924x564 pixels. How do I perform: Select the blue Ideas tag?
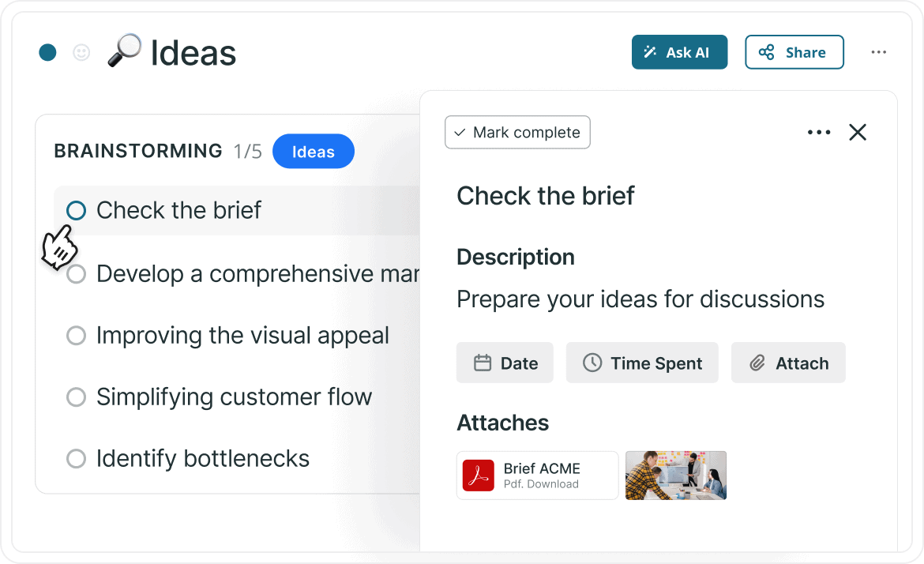(x=314, y=152)
